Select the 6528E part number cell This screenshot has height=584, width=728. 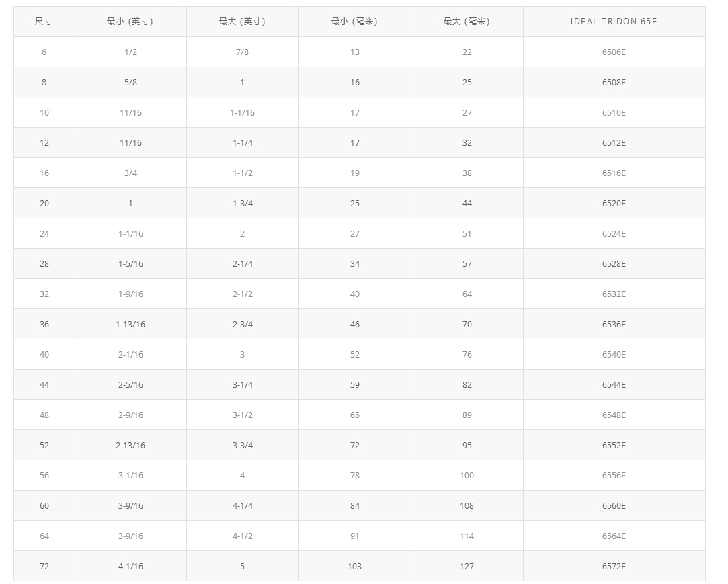pyautogui.click(x=614, y=263)
